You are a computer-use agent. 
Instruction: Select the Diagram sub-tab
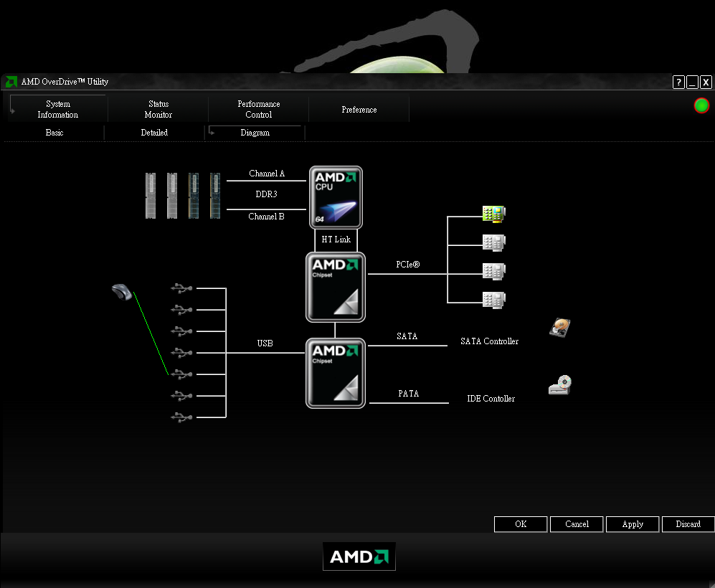point(255,133)
